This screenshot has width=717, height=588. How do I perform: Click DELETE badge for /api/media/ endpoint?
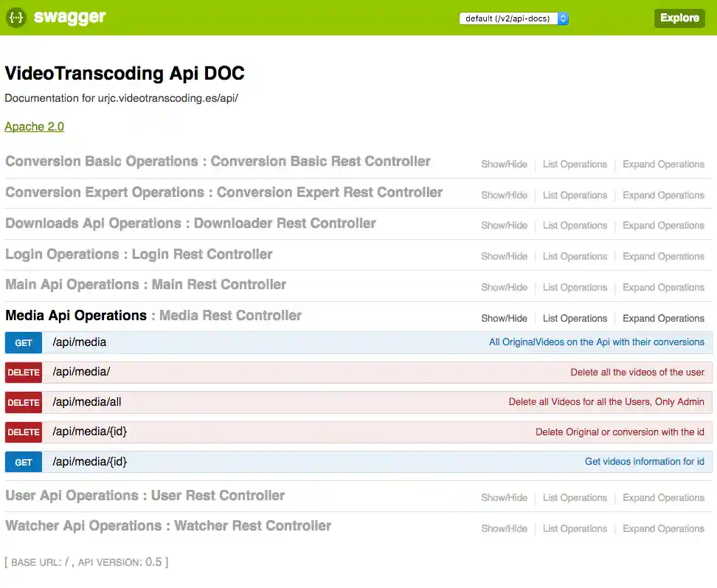[x=24, y=373]
